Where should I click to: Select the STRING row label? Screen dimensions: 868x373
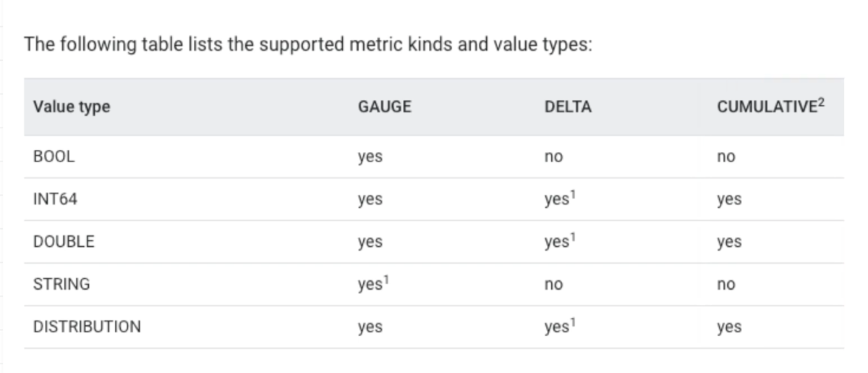click(61, 284)
